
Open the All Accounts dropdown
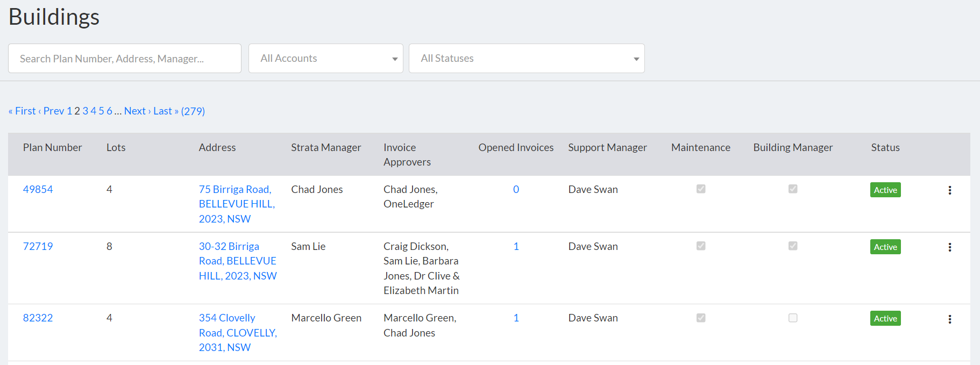click(x=326, y=59)
